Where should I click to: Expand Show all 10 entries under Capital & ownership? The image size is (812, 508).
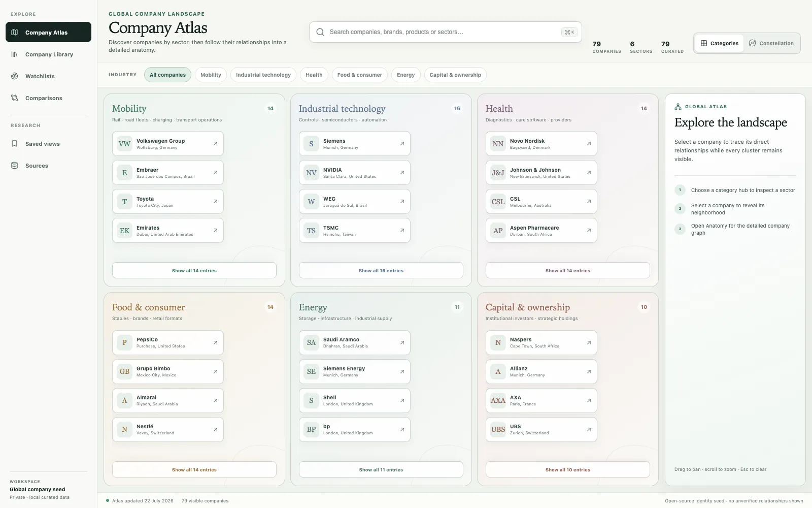pos(568,469)
